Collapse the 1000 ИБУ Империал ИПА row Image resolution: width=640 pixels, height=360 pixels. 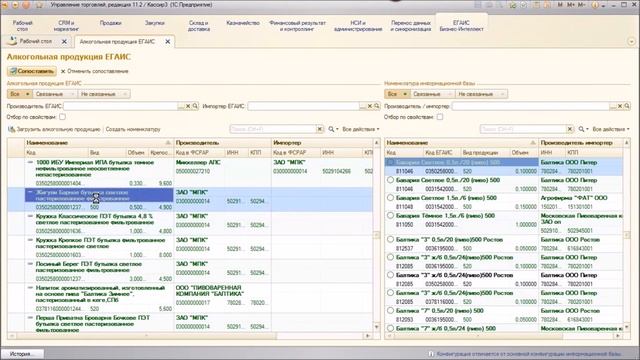coord(30,162)
